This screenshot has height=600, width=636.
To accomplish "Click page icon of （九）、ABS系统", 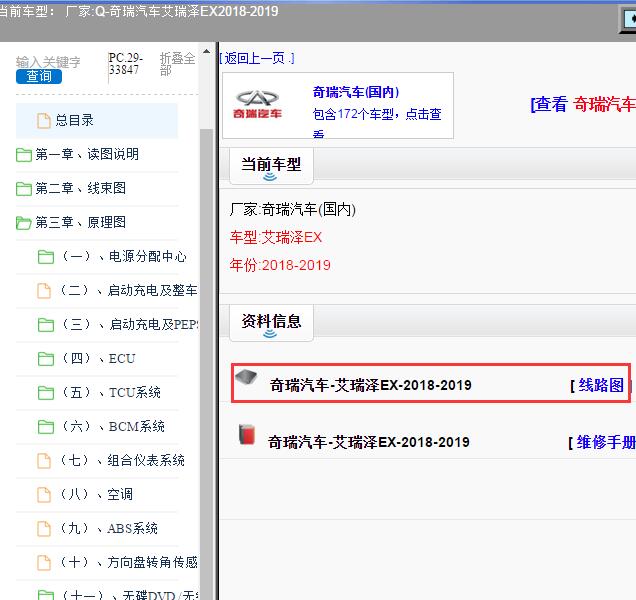I will click(x=44, y=529).
